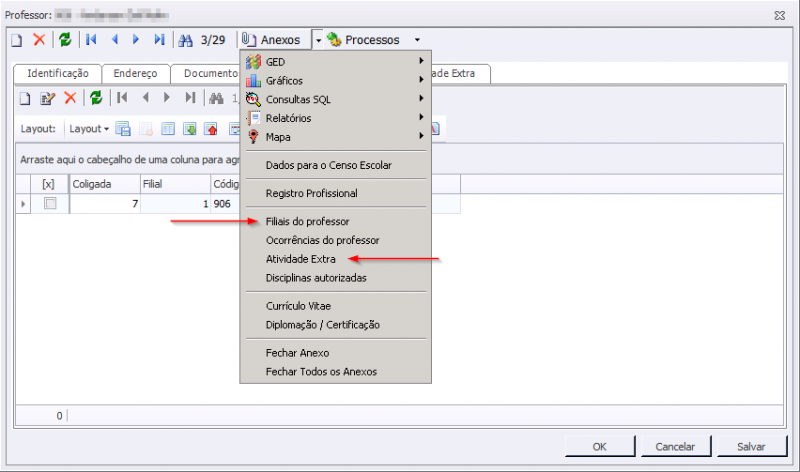
Task: Sort by the Coligada column header
Action: click(104, 184)
